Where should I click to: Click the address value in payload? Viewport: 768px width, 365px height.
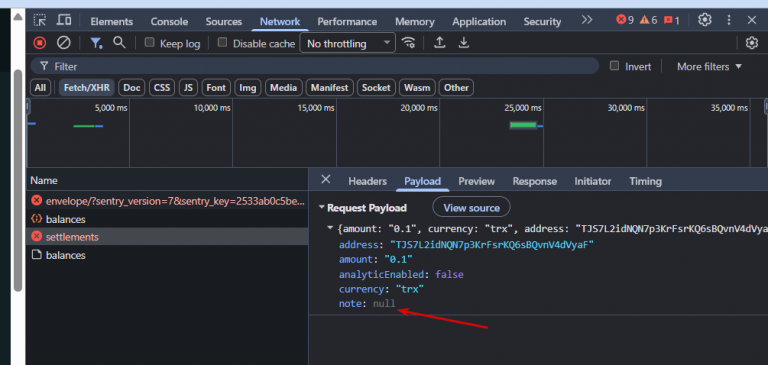[491, 244]
